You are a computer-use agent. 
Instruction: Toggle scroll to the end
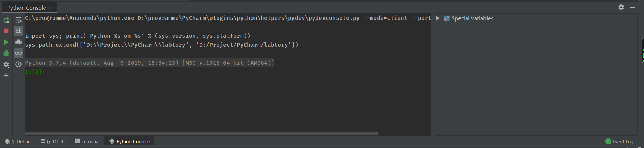[18, 31]
